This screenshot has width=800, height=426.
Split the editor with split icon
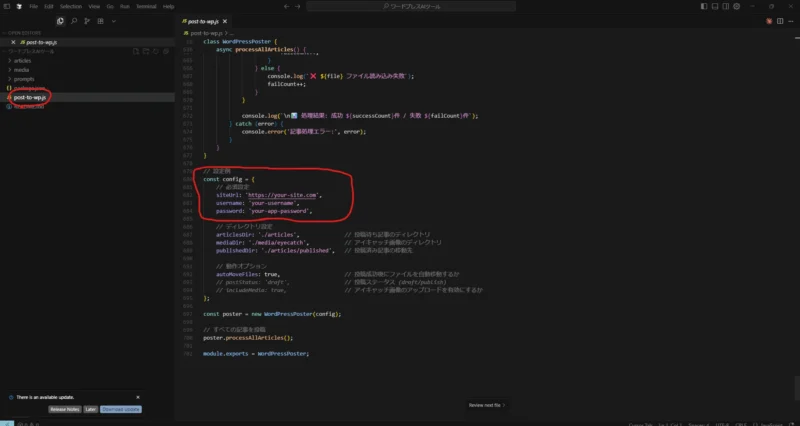pyautogui.click(x=780, y=21)
